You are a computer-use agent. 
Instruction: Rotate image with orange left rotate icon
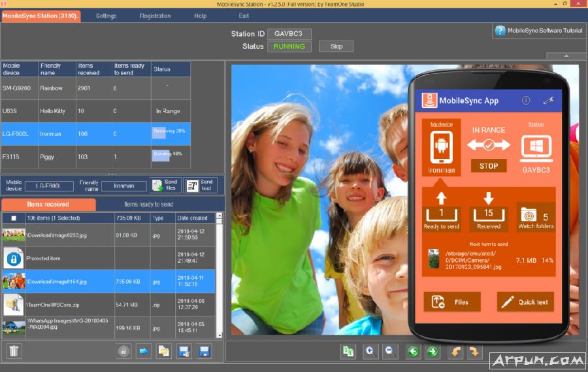(x=455, y=351)
